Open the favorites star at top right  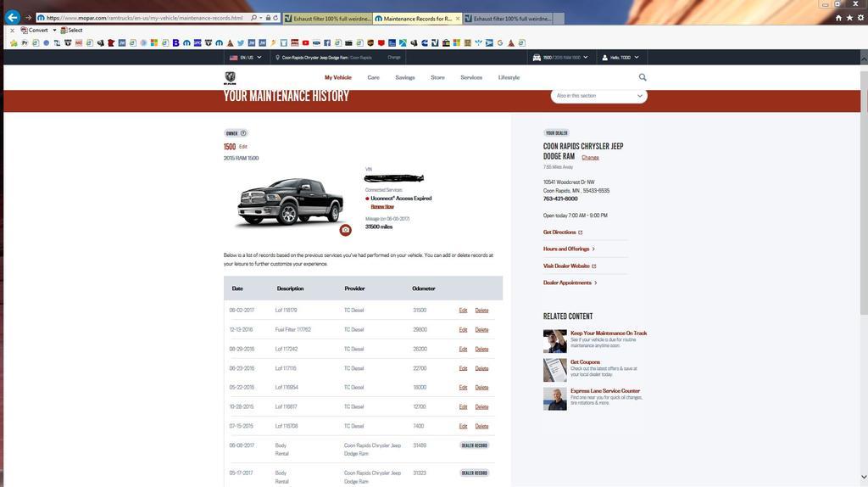[849, 18]
